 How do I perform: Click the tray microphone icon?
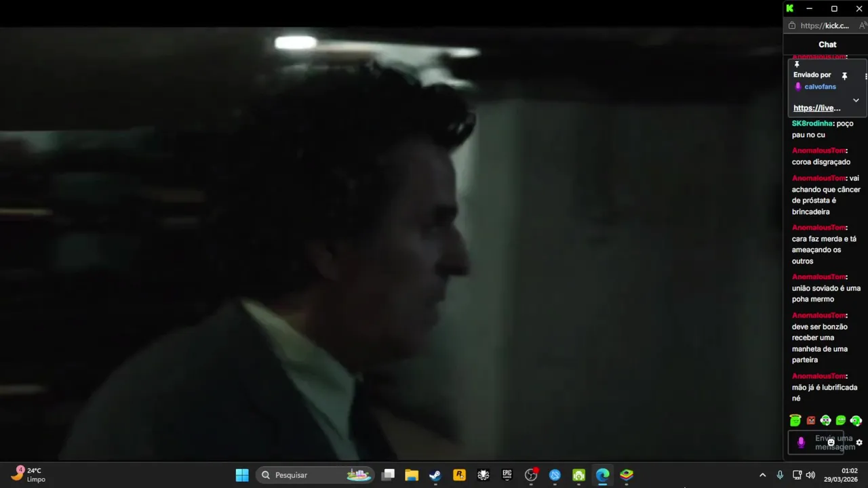780,475
